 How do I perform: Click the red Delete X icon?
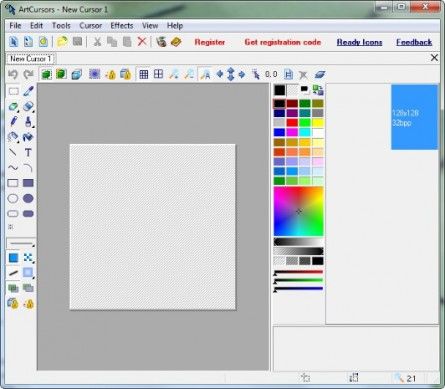[142, 42]
